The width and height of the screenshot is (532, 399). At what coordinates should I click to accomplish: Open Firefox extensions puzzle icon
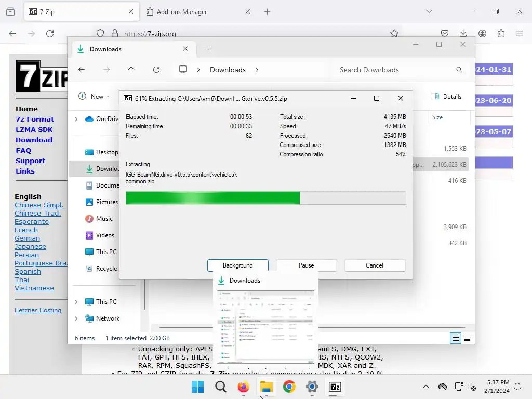click(x=501, y=33)
